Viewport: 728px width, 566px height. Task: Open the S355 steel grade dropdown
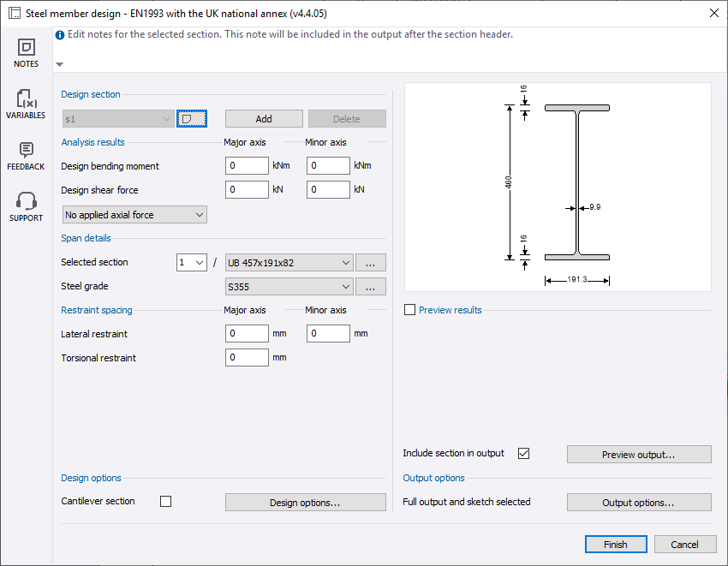[x=289, y=287]
